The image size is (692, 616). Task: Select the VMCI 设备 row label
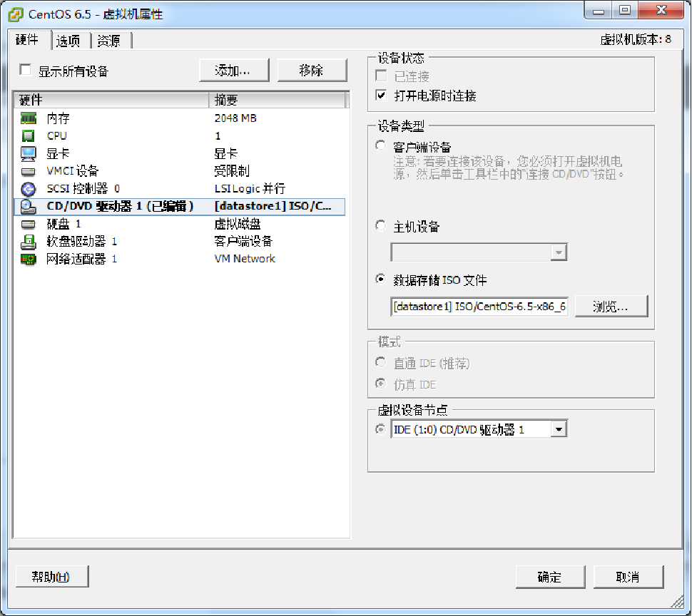(73, 171)
